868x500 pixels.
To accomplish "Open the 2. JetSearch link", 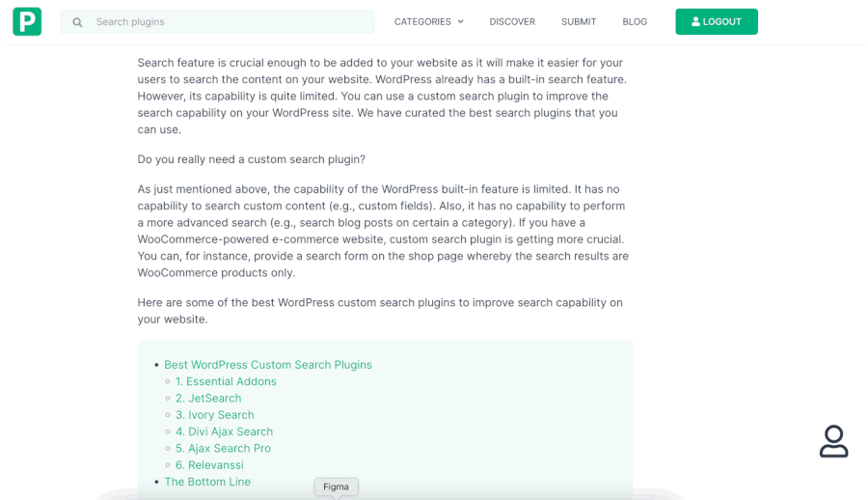I will (208, 398).
